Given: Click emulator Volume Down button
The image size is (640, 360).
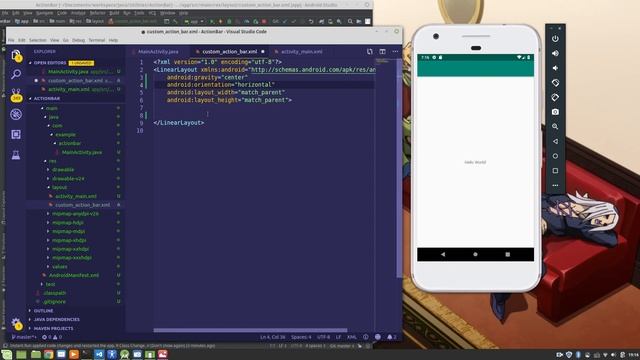Looking at the screenshot, I should click(x=555, y=68).
